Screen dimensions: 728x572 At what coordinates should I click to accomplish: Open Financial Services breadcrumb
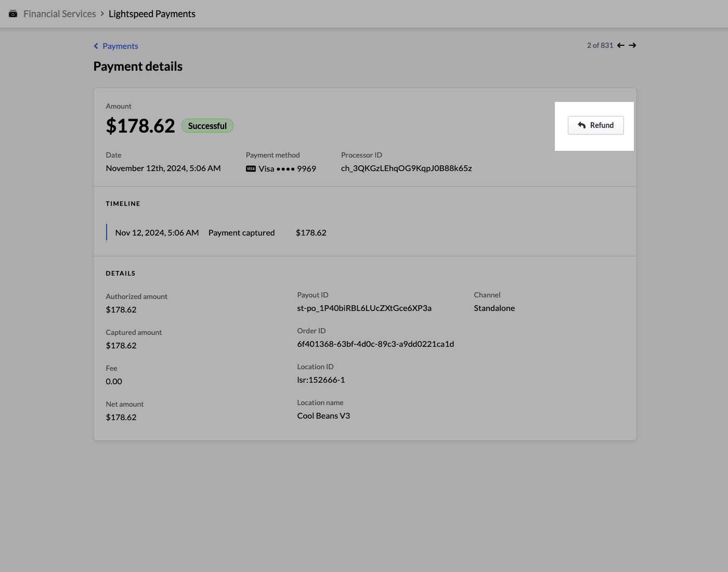(59, 14)
